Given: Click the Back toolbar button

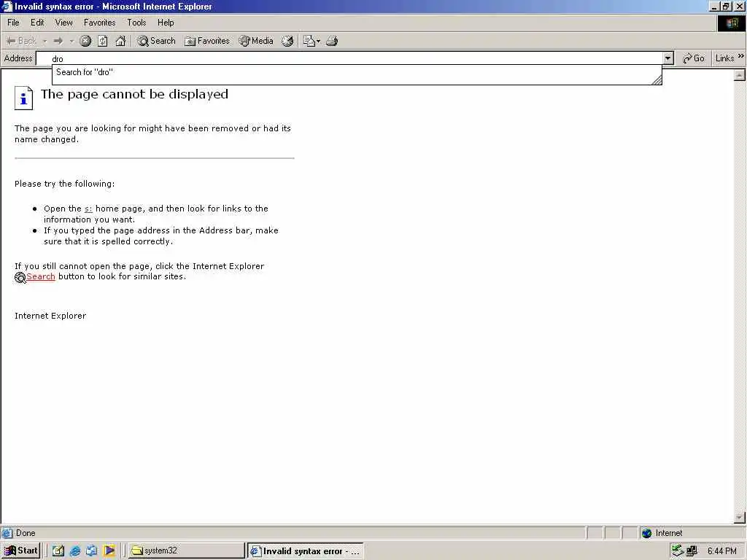Looking at the screenshot, I should click(x=21, y=41).
